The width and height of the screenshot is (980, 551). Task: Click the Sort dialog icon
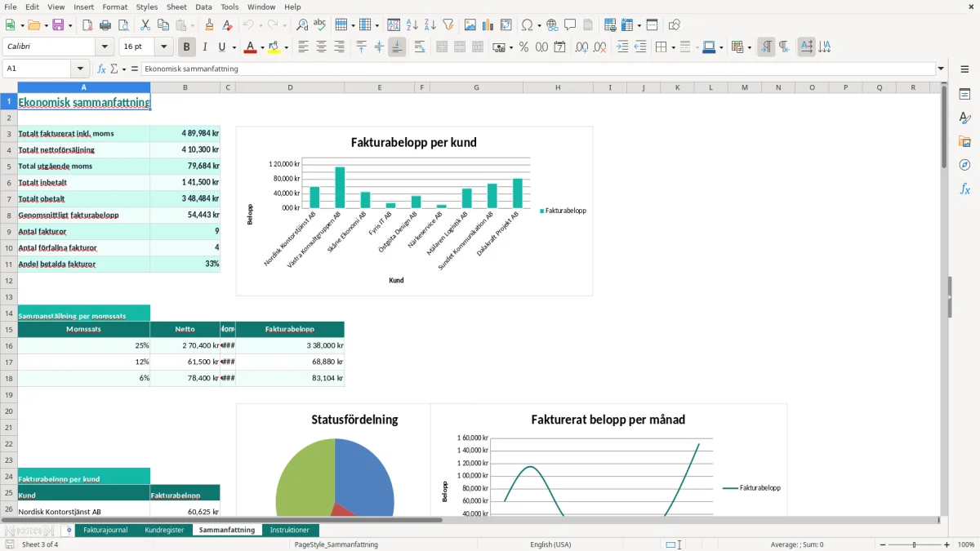pyautogui.click(x=394, y=25)
